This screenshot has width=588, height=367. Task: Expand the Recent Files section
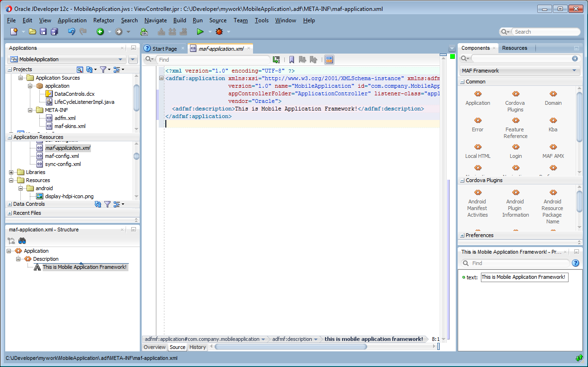10,213
